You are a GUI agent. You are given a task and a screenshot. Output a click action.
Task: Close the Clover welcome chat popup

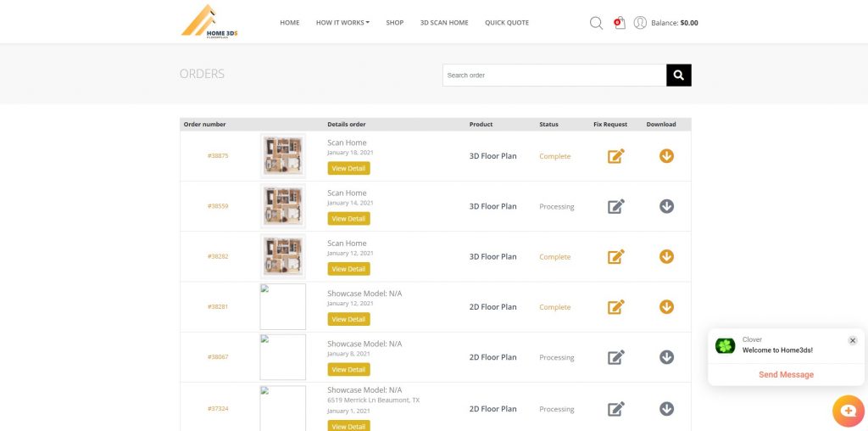[853, 340]
